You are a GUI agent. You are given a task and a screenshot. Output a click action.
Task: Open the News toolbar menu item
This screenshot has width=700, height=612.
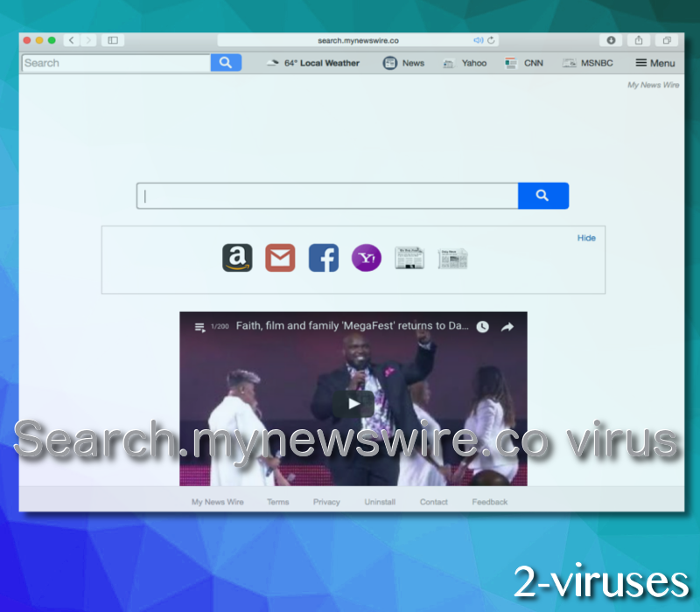[403, 62]
